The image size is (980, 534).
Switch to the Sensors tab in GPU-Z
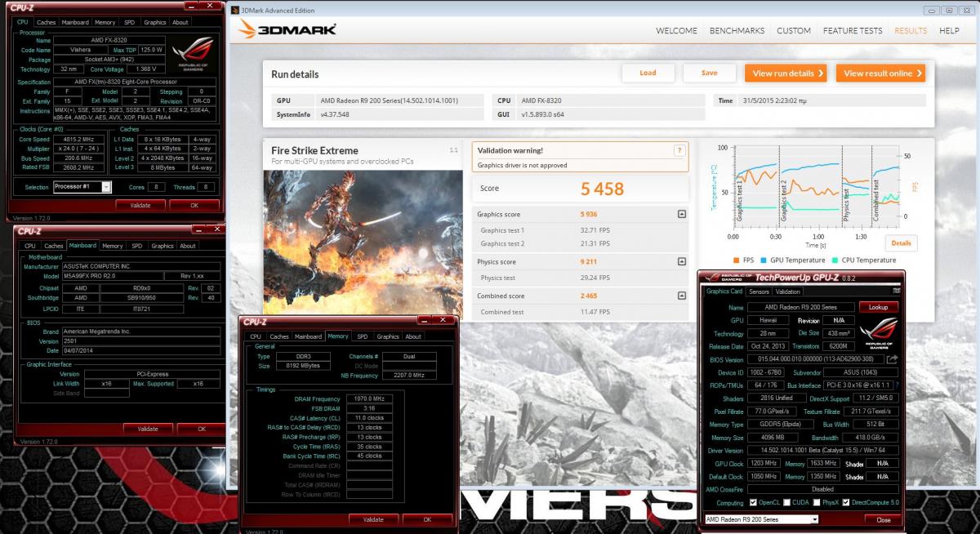[x=759, y=291]
